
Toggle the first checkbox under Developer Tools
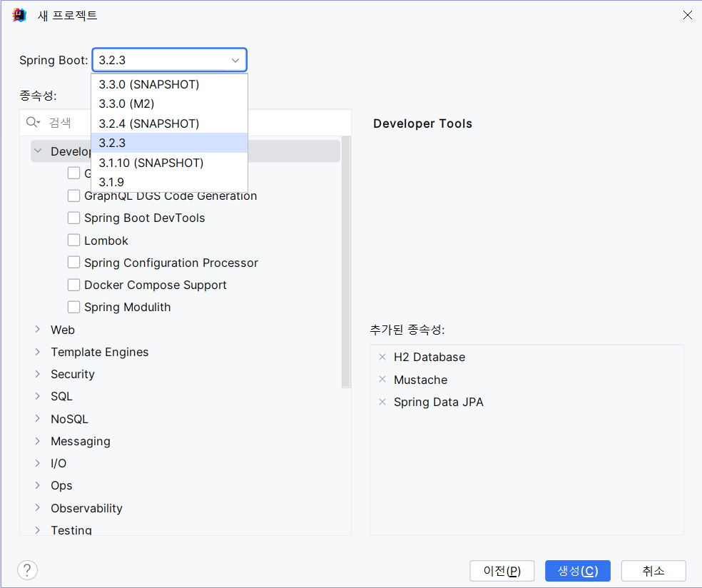coord(74,173)
